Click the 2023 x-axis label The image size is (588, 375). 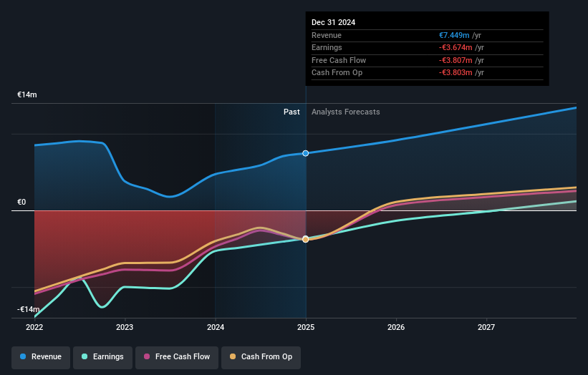pyautogui.click(x=125, y=328)
